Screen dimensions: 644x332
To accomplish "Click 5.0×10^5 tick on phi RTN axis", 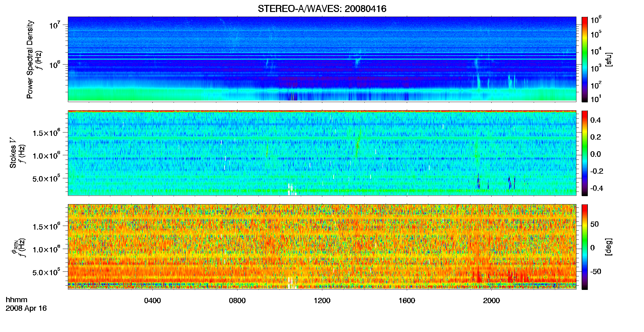I will point(46,272).
